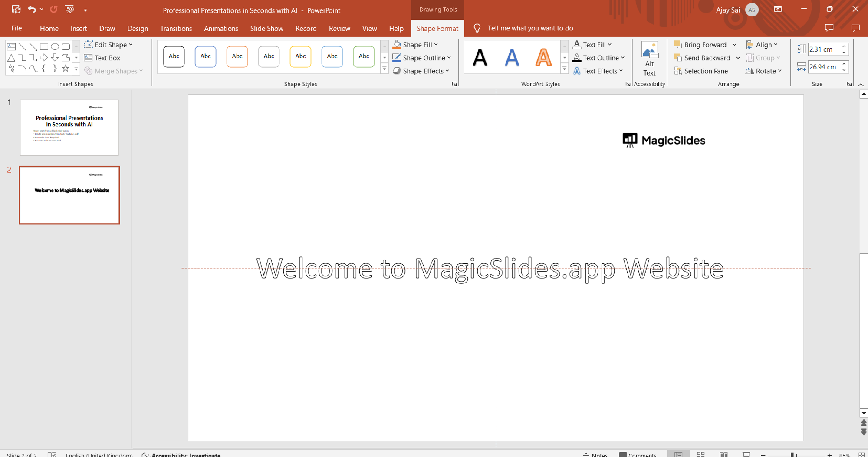Image resolution: width=868 pixels, height=457 pixels.
Task: Expand the Align options
Action: click(x=762, y=45)
